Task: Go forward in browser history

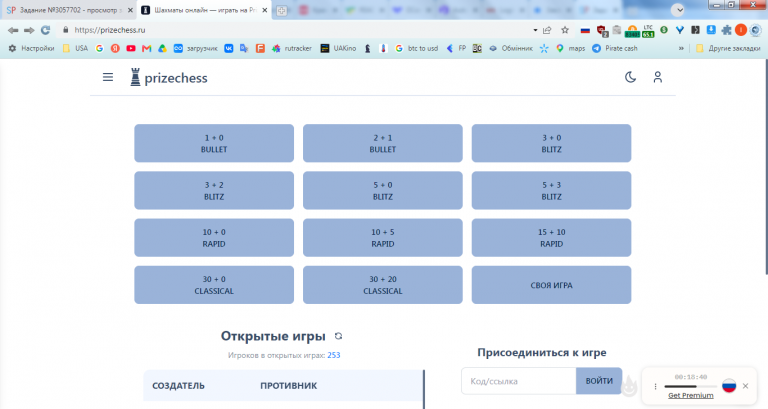Action: click(x=29, y=30)
